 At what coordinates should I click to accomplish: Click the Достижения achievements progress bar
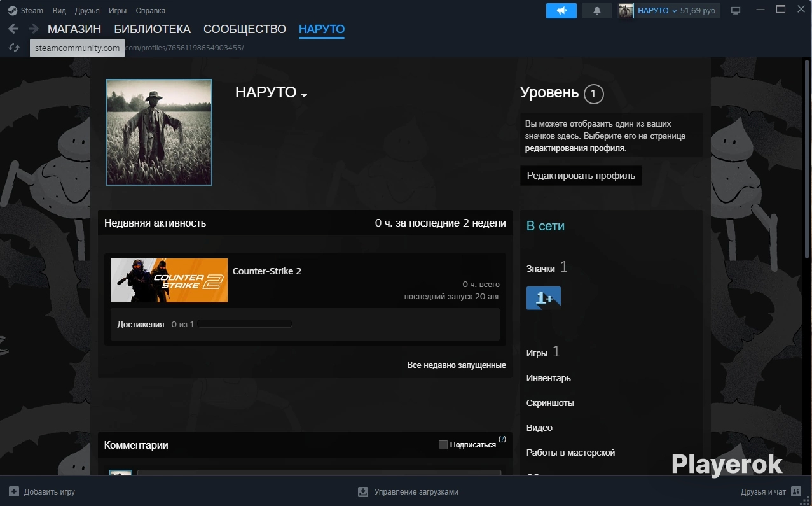click(245, 324)
